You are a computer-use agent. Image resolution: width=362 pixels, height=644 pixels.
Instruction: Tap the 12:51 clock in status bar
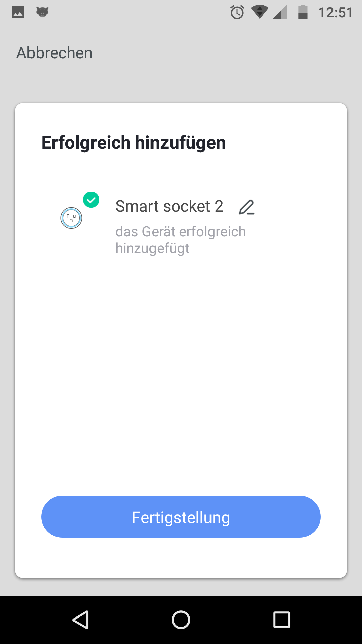336,13
